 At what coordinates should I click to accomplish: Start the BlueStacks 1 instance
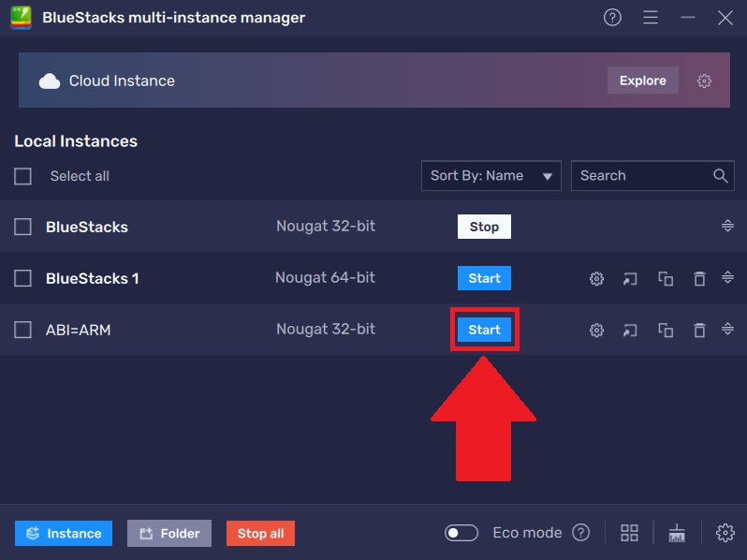click(484, 278)
